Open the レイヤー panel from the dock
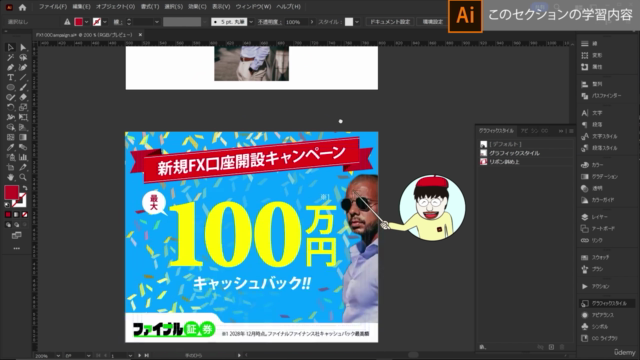 [x=595, y=217]
